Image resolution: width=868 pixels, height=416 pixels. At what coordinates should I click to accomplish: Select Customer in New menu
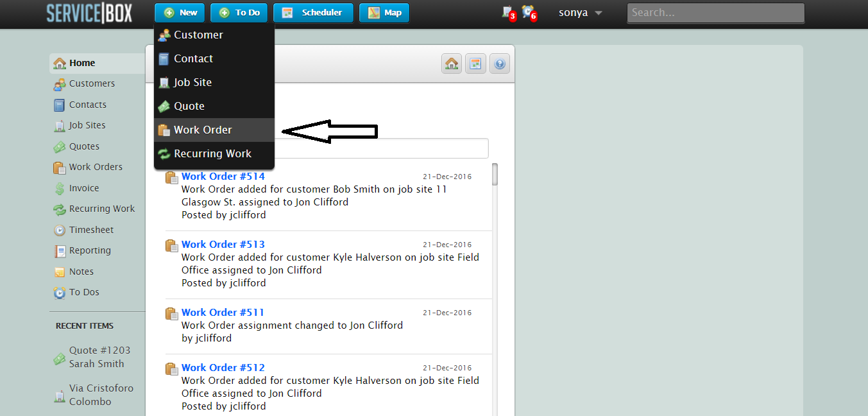pyautogui.click(x=214, y=35)
